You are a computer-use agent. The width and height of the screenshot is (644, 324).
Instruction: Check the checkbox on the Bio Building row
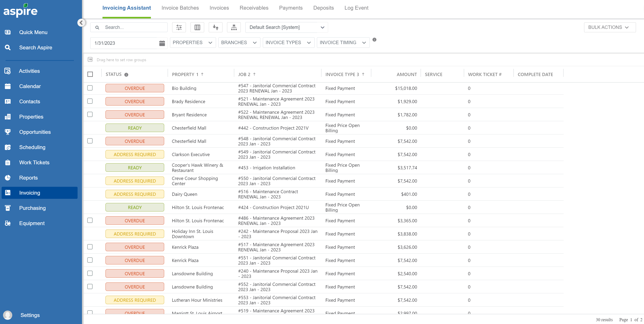90,88
